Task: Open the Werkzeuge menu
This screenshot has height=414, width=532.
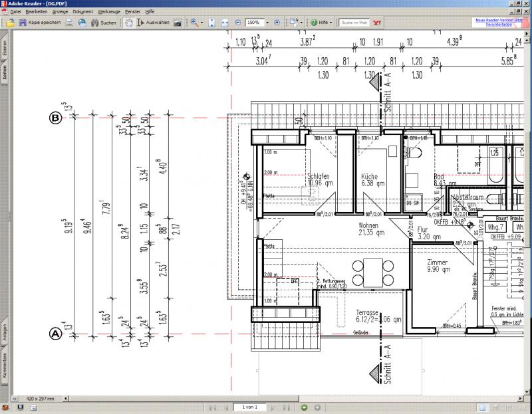Action: tap(109, 12)
